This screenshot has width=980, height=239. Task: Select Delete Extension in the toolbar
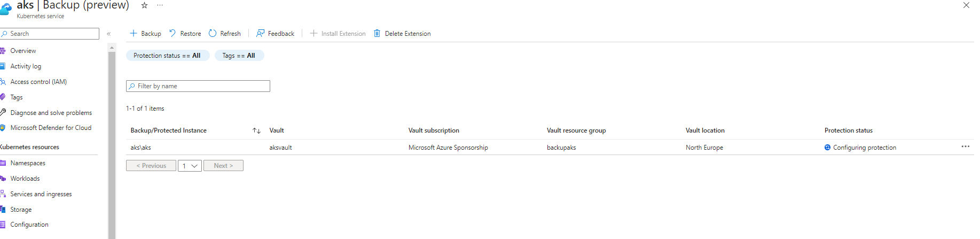pyautogui.click(x=402, y=33)
